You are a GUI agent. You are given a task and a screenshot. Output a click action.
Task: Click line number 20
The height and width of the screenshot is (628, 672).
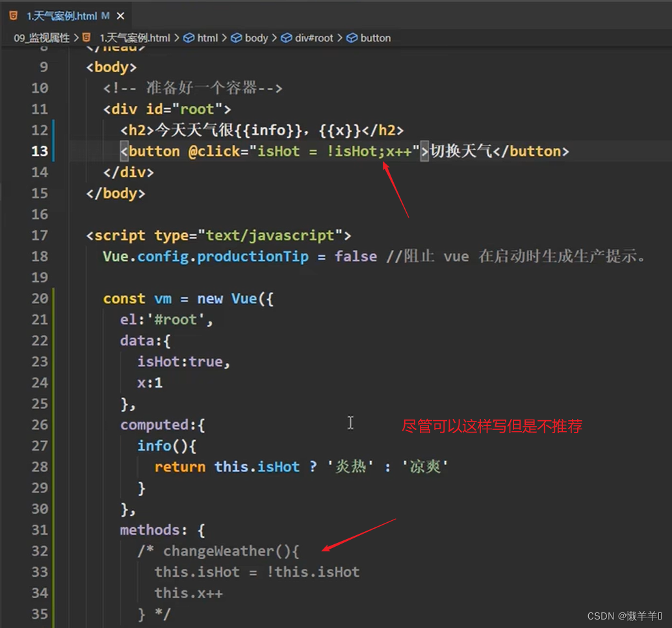(x=40, y=299)
